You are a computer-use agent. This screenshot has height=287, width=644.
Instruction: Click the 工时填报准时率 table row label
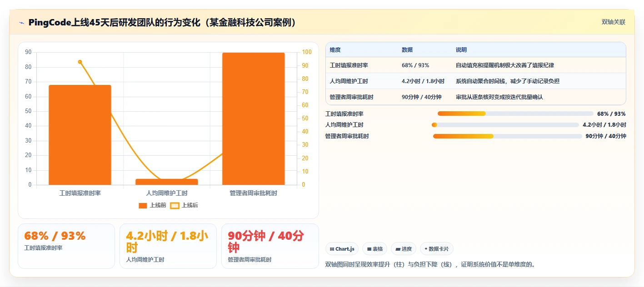click(x=349, y=65)
